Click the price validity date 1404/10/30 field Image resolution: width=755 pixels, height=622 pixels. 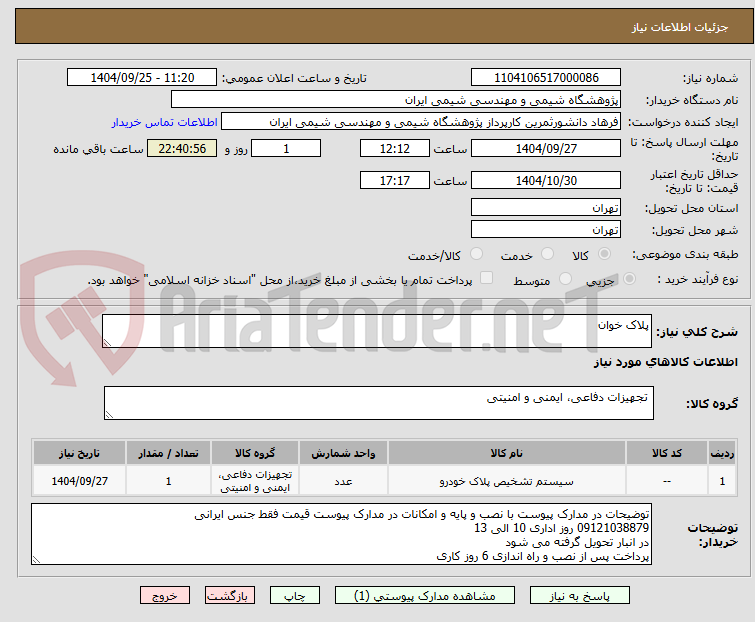coord(546,181)
